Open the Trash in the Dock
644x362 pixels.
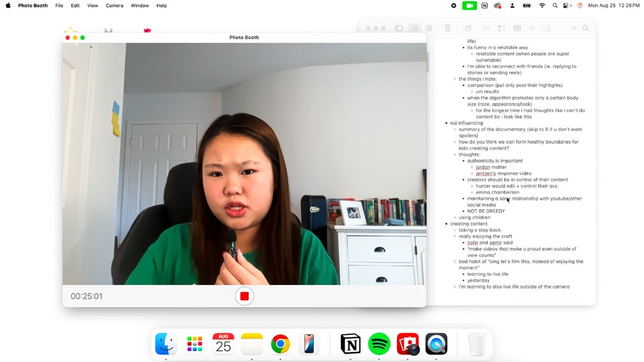477,344
